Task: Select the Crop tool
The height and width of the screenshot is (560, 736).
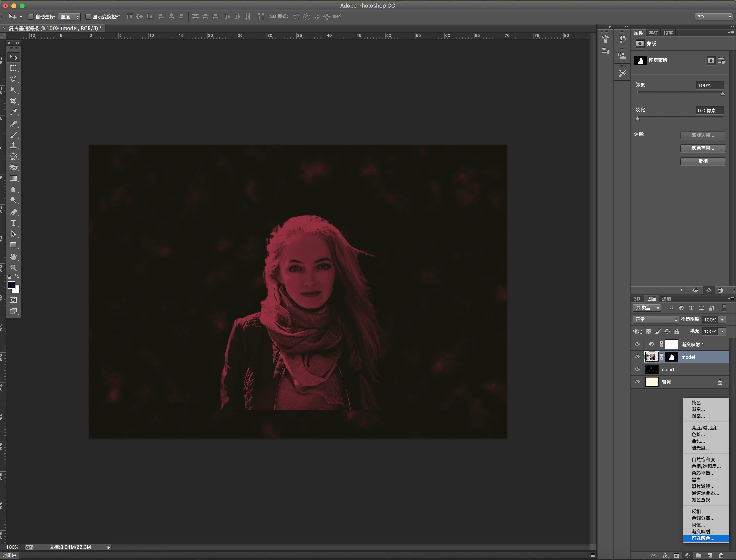Action: [x=13, y=101]
